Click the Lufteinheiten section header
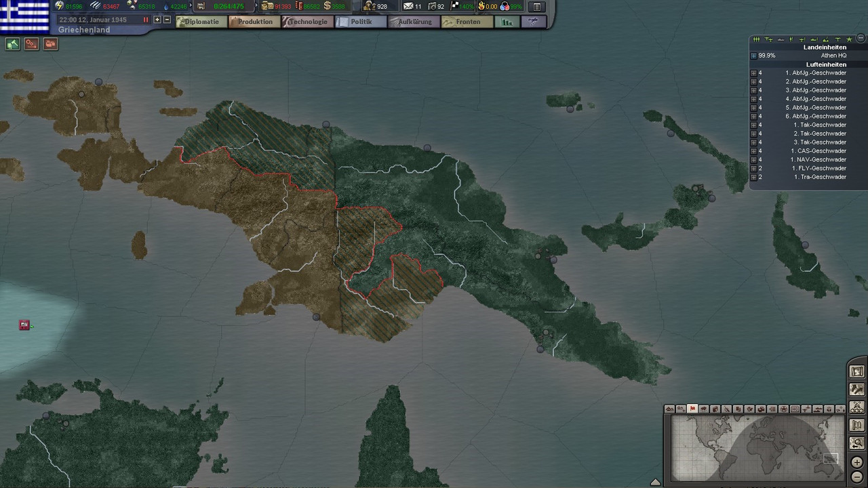868x488 pixels. click(x=826, y=64)
